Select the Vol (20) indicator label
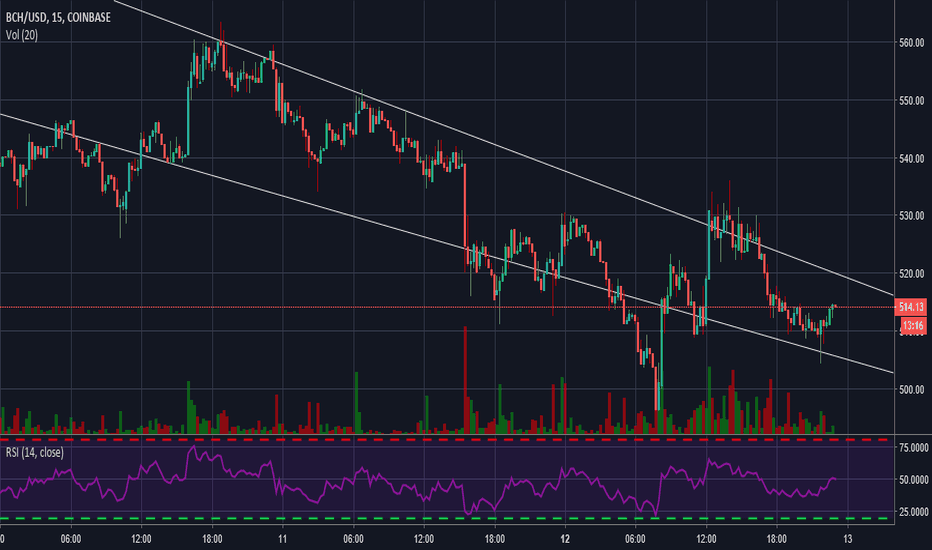The image size is (932, 550). (22, 35)
